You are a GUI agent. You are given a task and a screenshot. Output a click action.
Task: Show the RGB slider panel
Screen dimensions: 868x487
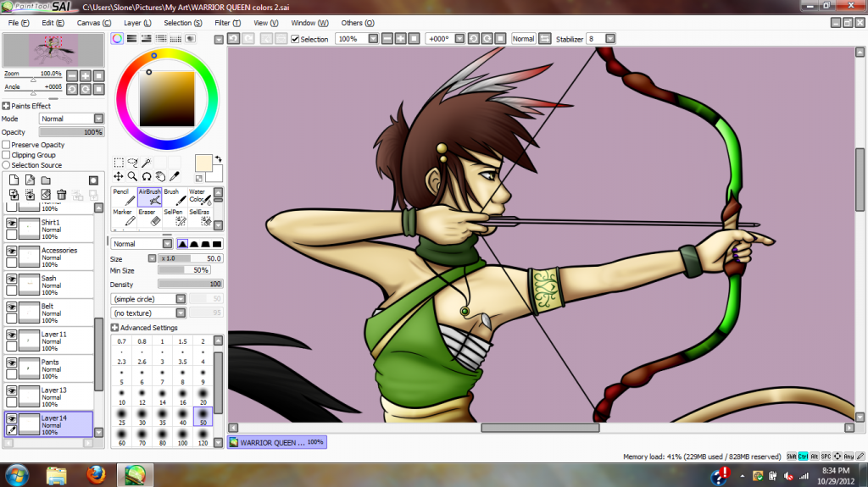(x=131, y=39)
